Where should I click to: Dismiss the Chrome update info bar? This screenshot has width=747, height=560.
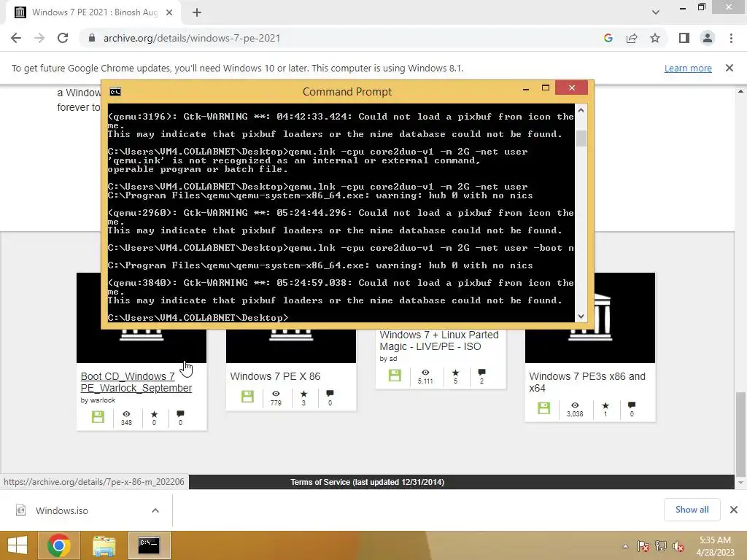click(729, 68)
